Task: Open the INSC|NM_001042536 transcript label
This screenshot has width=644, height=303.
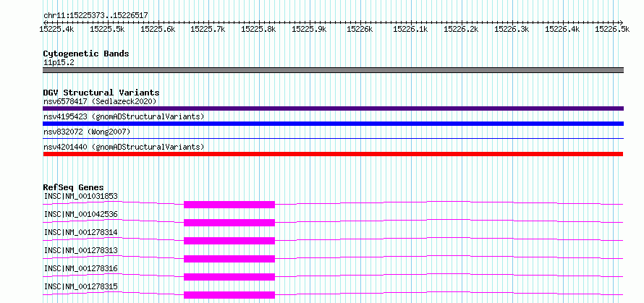Action: click(x=80, y=214)
